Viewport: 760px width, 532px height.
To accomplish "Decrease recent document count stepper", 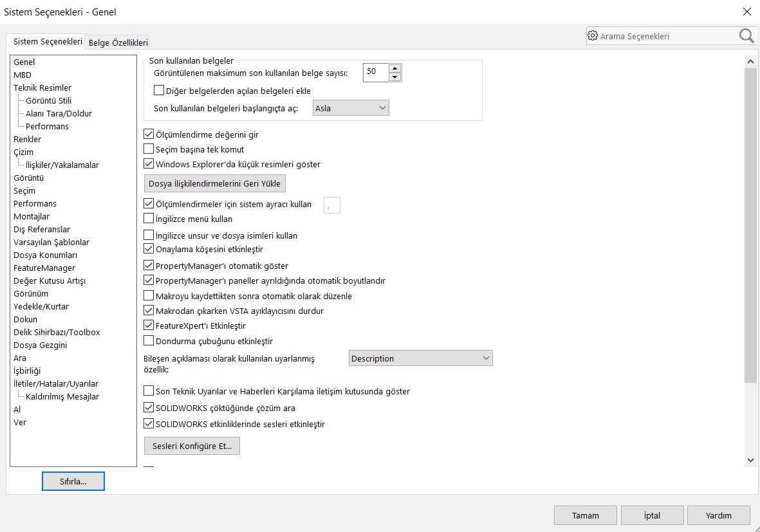I will tap(394, 77).
